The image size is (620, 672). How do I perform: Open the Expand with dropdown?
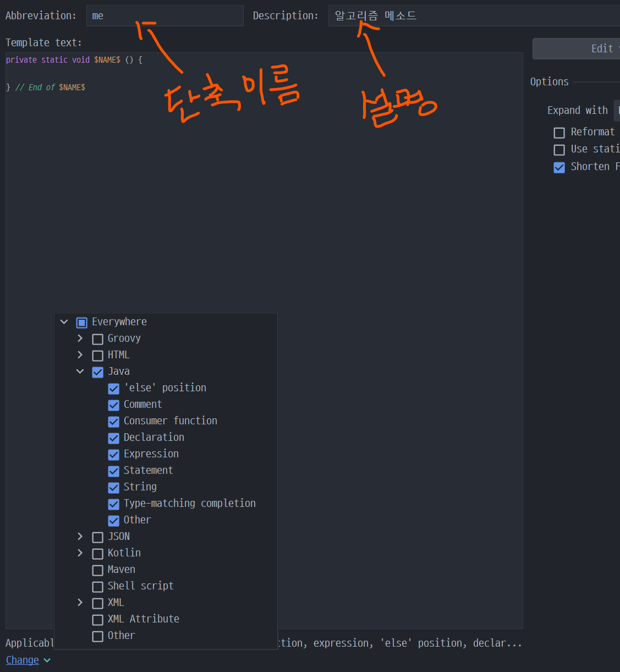coord(617,110)
